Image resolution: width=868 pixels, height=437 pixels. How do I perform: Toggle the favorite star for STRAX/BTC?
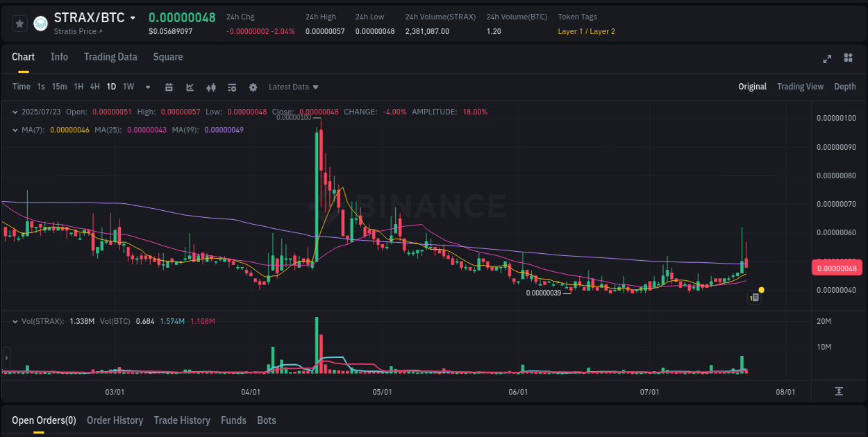(20, 23)
